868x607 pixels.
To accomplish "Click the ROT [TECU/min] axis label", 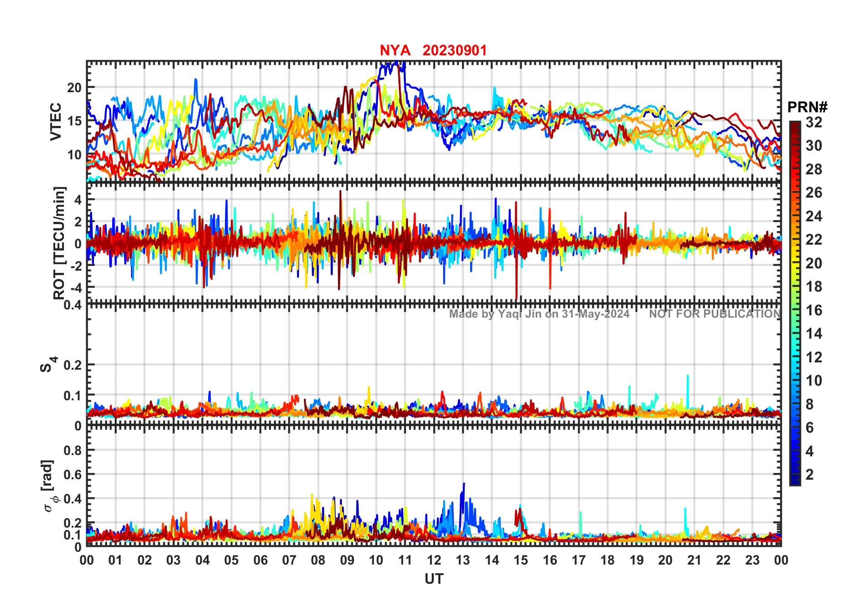I will click(59, 243).
